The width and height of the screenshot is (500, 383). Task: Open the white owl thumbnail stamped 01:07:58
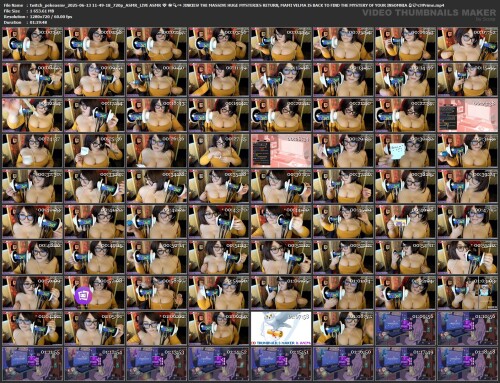tap(281, 328)
